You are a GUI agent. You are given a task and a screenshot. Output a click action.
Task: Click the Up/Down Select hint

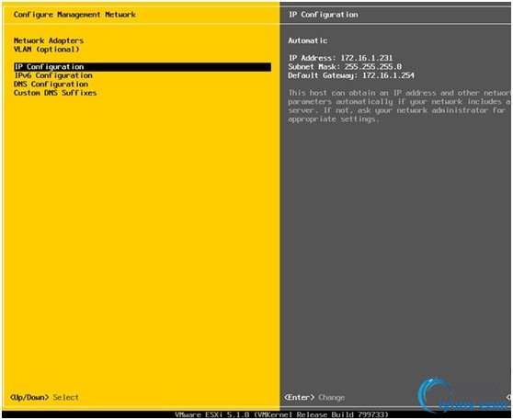[x=44, y=397]
